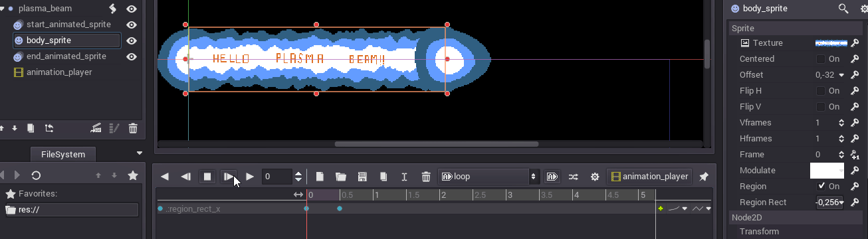
Task: Open Offset value dropdown
Action: pyautogui.click(x=841, y=75)
